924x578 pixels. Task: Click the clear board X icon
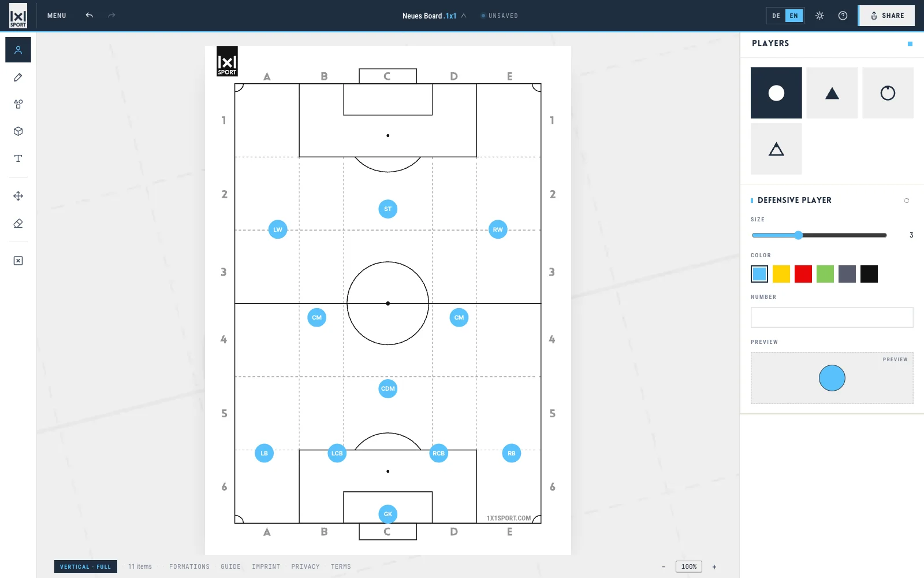coord(18,261)
